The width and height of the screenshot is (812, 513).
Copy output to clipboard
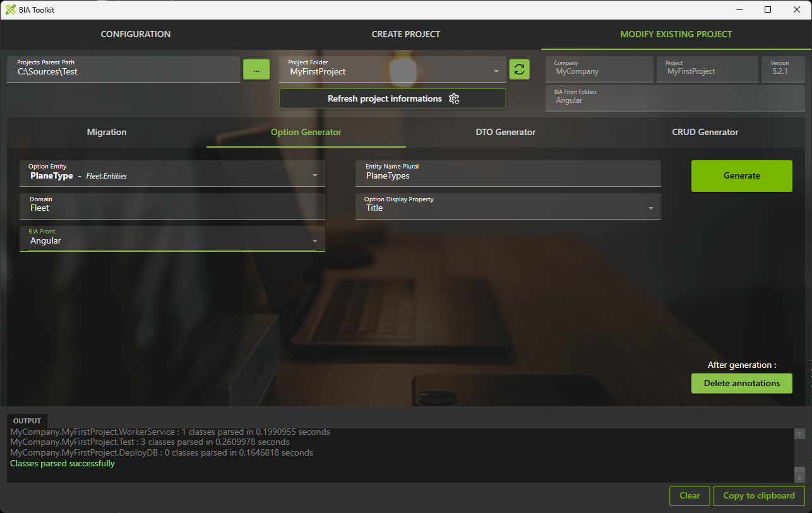[x=759, y=495]
